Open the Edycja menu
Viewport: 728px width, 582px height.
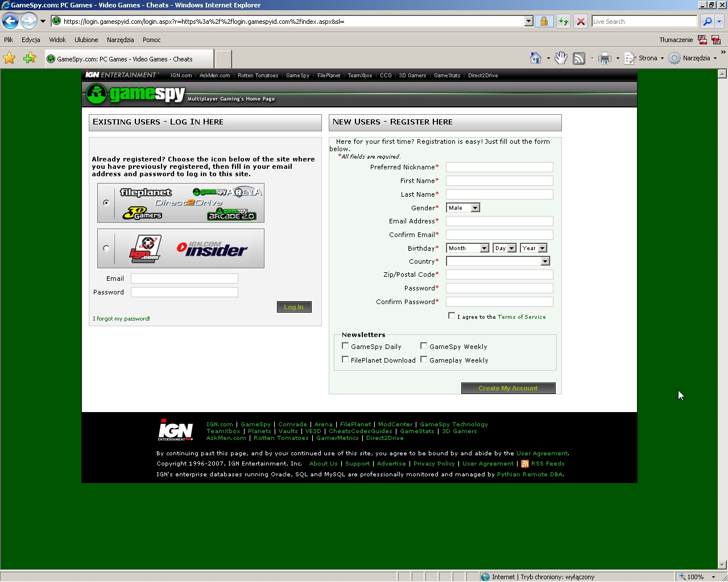31,40
